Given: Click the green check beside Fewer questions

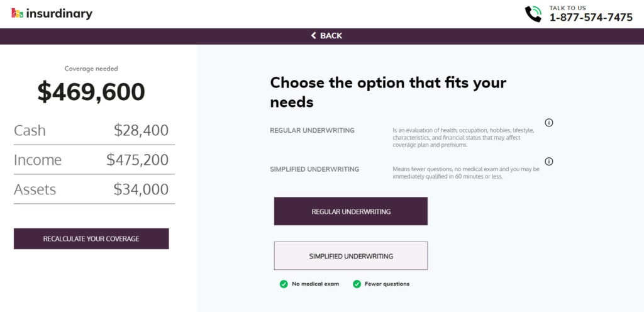Looking at the screenshot, I should point(357,284).
